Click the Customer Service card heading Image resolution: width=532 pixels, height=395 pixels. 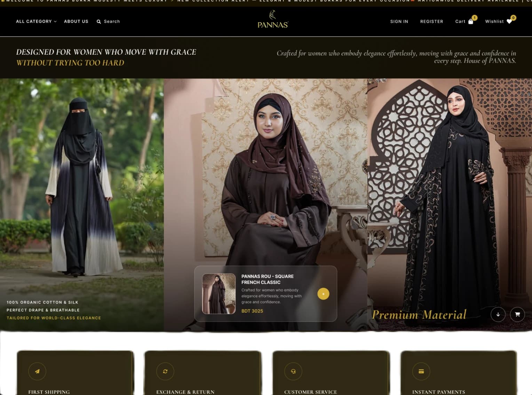tap(311, 392)
